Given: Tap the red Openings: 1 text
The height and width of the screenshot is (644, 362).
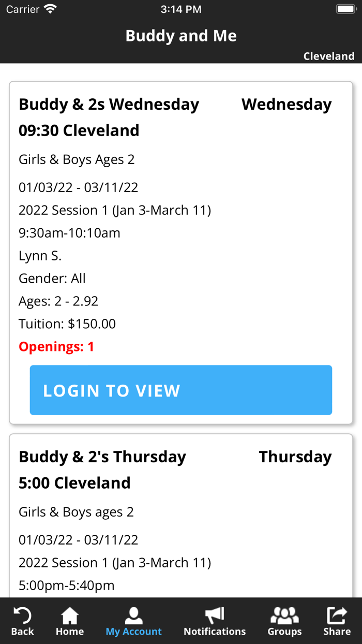Looking at the screenshot, I should (56, 346).
